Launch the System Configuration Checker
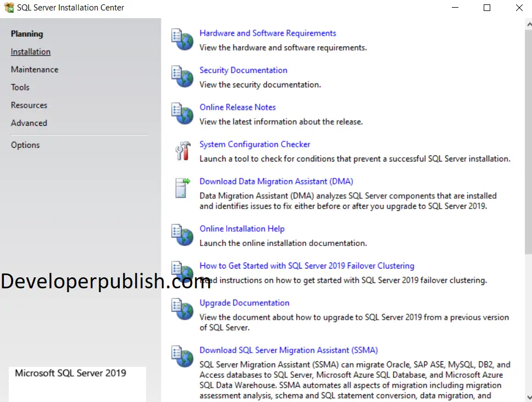 pos(255,144)
